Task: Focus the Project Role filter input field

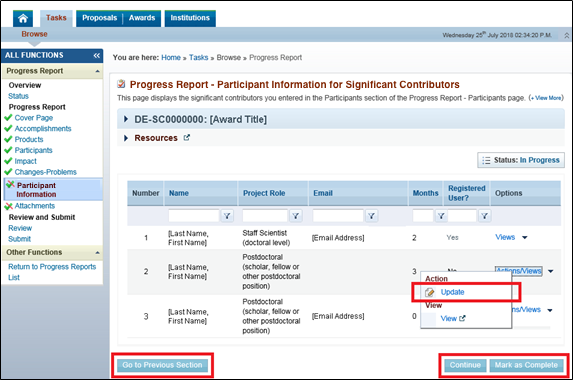Action: [x=265, y=216]
